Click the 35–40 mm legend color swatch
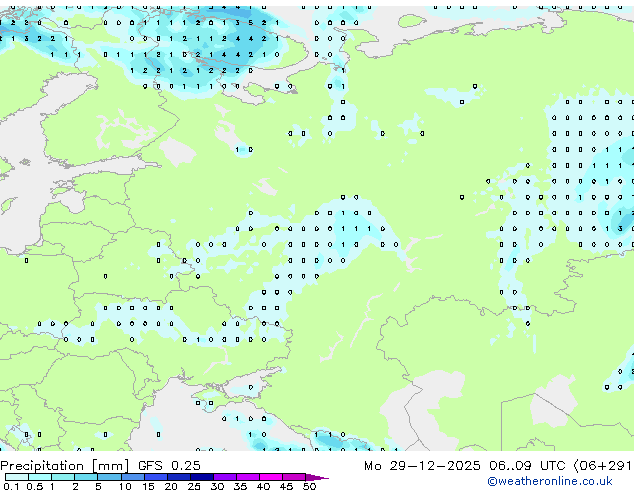 247,477
